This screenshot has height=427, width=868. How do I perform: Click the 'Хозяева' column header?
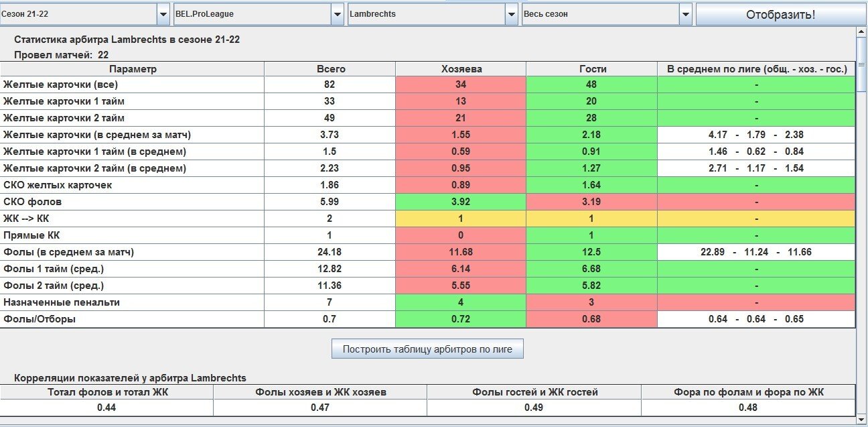click(461, 69)
